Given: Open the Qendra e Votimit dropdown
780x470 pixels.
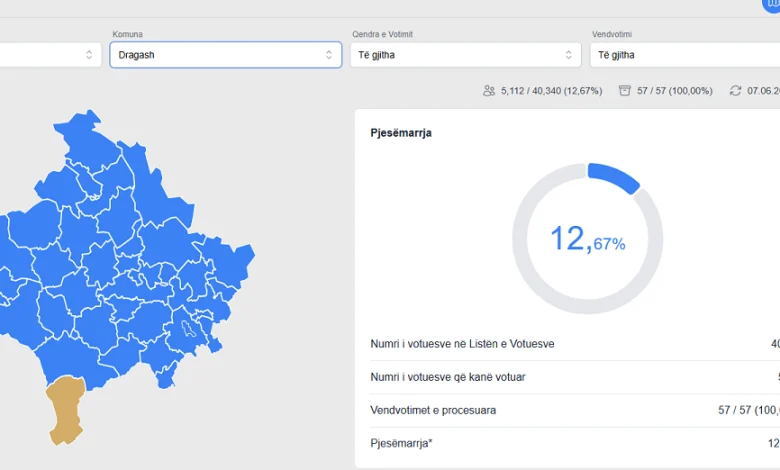Looking at the screenshot, I should pos(466,55).
